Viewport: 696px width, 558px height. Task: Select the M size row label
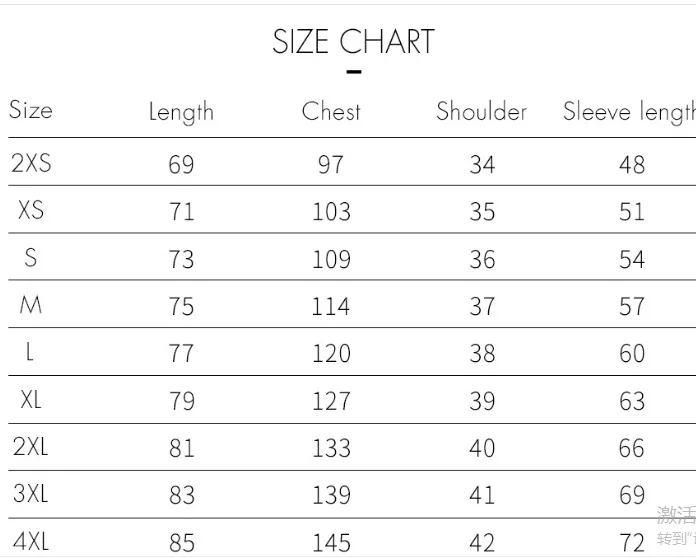[x=31, y=305]
